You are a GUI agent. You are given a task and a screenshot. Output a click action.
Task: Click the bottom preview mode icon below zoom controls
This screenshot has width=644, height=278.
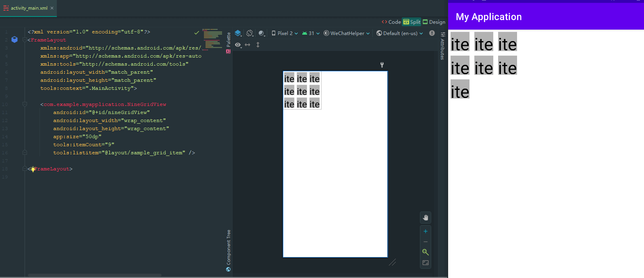pos(426,263)
